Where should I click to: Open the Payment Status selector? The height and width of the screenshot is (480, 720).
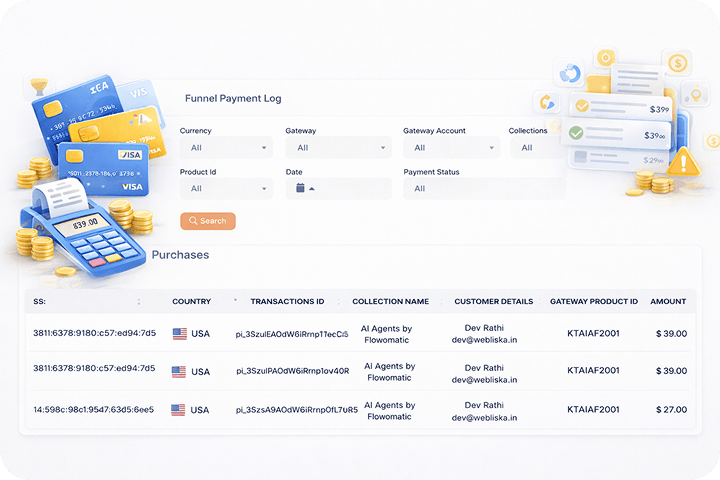point(484,189)
